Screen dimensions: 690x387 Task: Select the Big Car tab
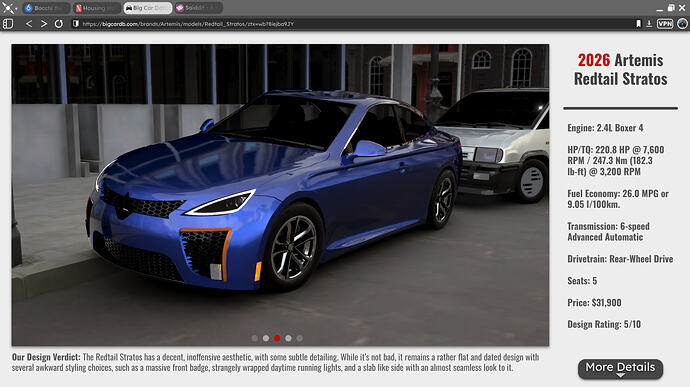[x=148, y=8]
